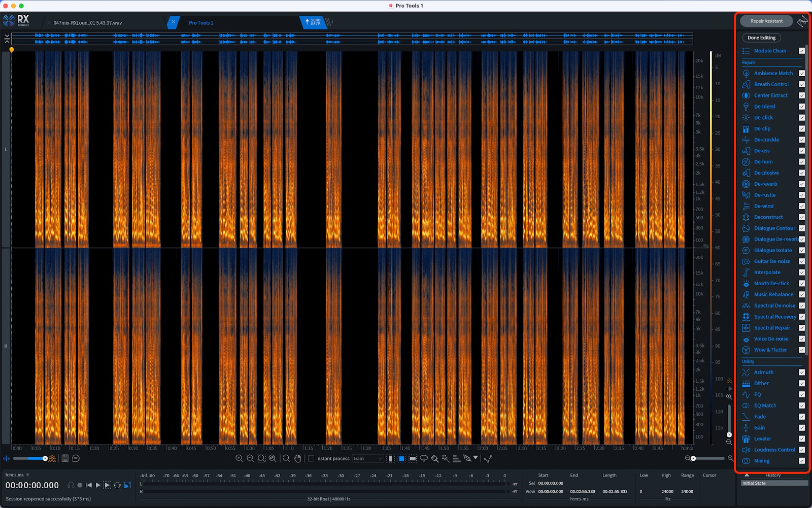Image resolution: width=812 pixels, height=508 pixels.
Task: Open the De-reverb module
Action: click(x=765, y=184)
